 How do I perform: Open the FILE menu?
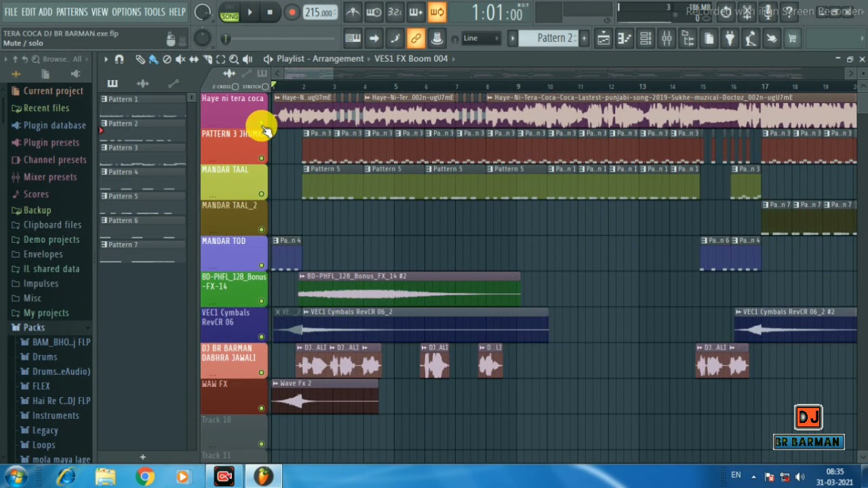11,12
